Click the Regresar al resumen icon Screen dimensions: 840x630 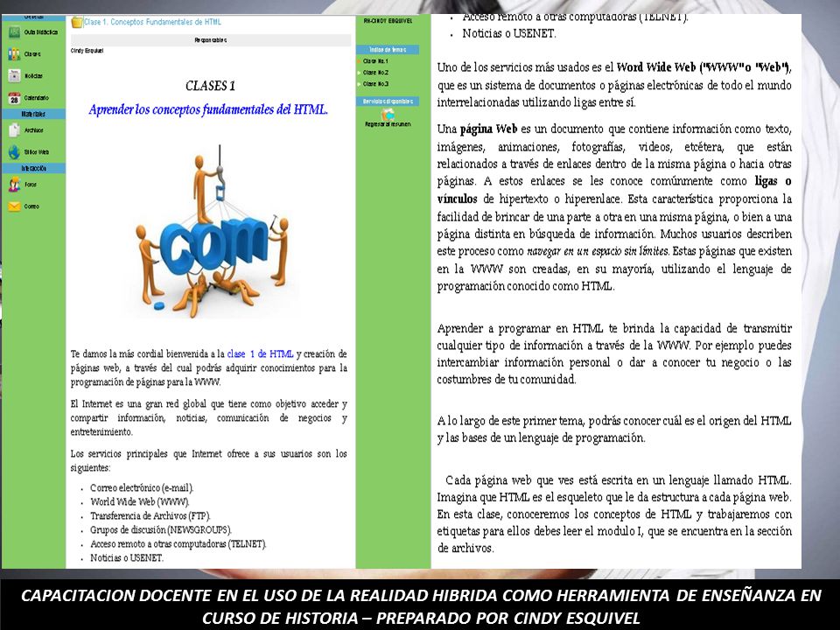(x=388, y=114)
